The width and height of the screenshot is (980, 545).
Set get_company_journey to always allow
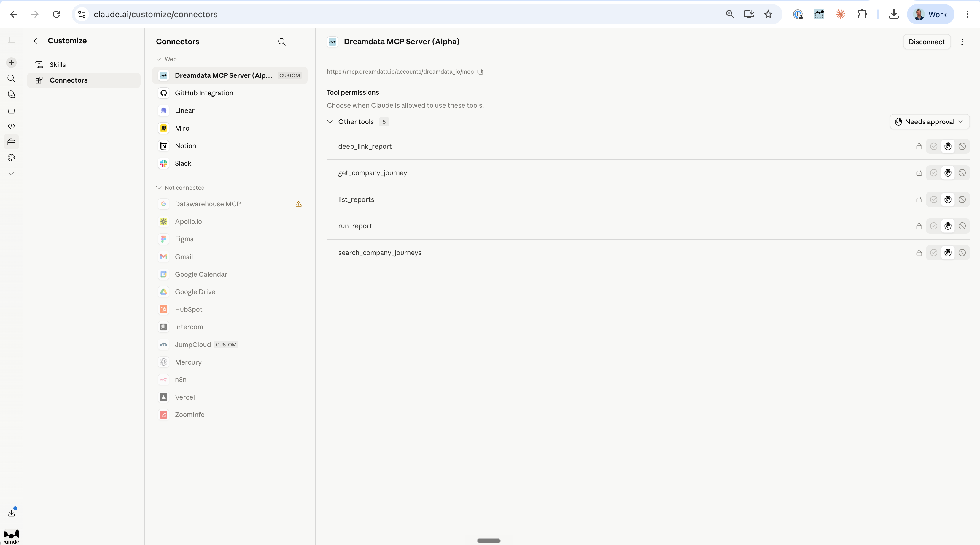[x=934, y=173]
